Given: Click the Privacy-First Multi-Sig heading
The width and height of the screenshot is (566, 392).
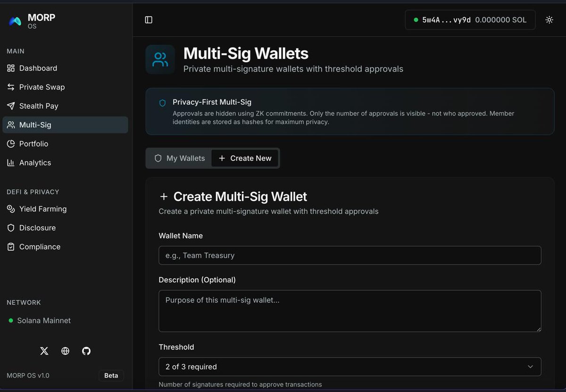Looking at the screenshot, I should [x=212, y=102].
